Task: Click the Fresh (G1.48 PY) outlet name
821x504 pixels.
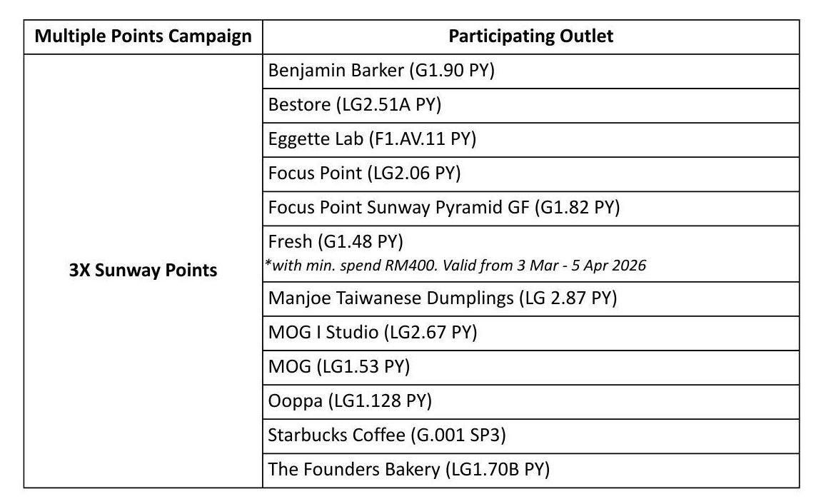Action: coord(336,242)
